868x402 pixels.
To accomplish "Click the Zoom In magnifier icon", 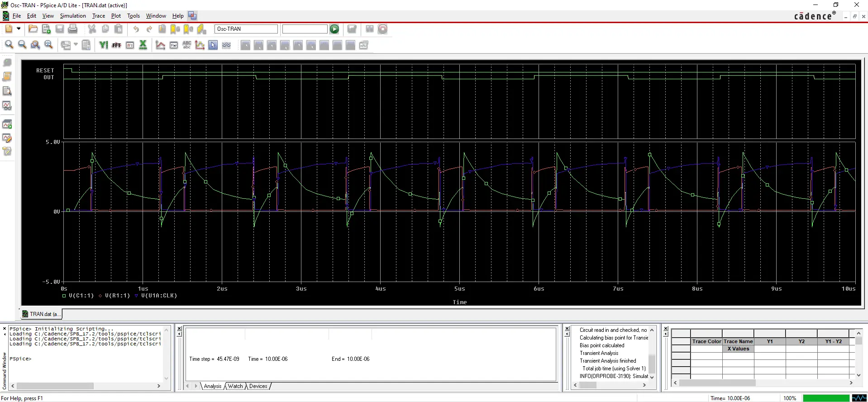I will tap(9, 45).
